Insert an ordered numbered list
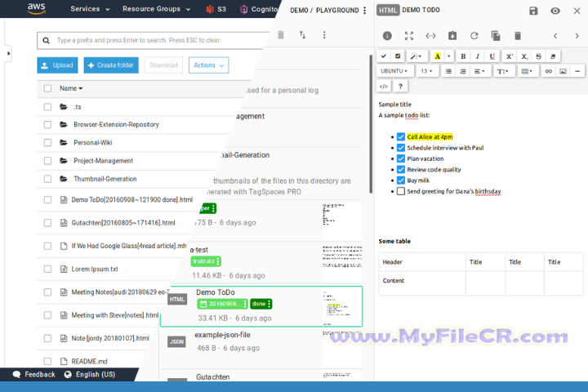Screen dimensions: 588x392 click(x=463, y=71)
